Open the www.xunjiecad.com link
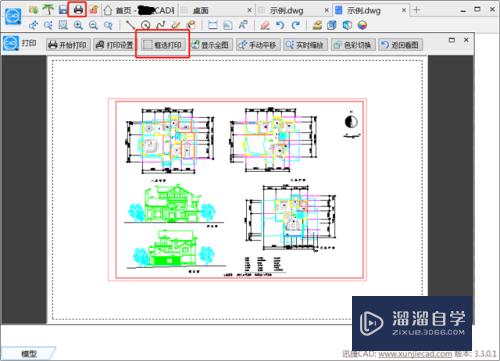This screenshot has height=361, width=500. [415, 354]
